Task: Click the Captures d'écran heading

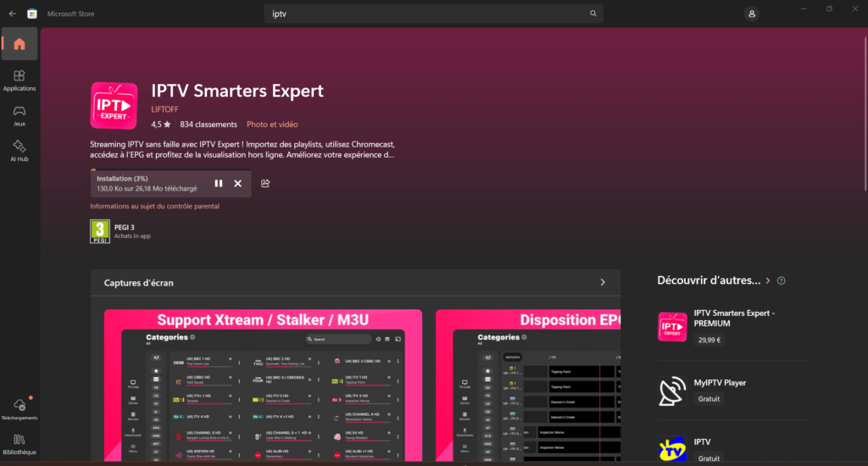Action: 138,283
